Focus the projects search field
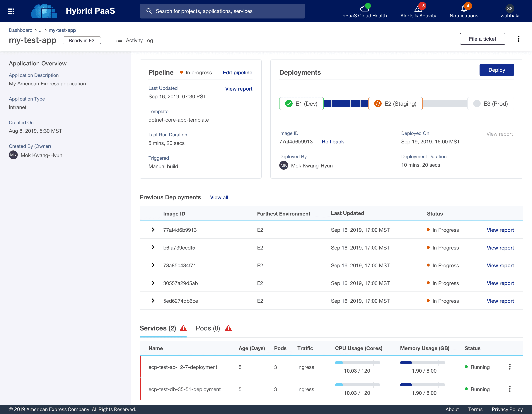532x414 pixels. 222,11
